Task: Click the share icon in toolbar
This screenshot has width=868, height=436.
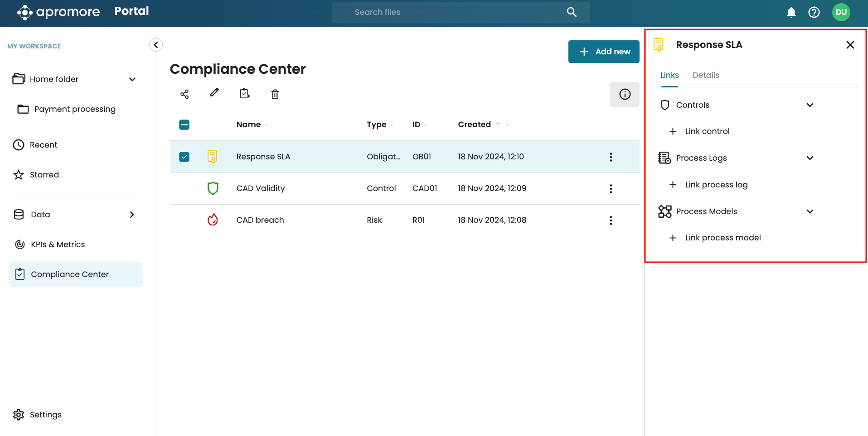Action: tap(184, 94)
